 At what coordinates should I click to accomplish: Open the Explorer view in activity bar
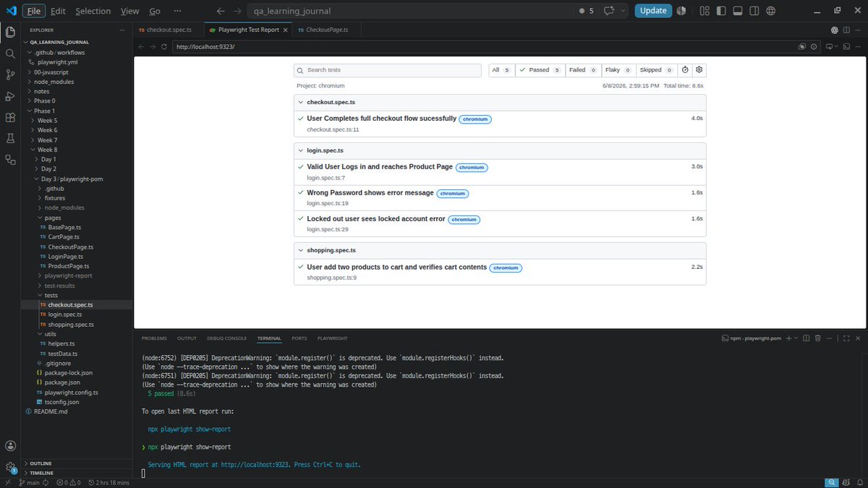10,32
